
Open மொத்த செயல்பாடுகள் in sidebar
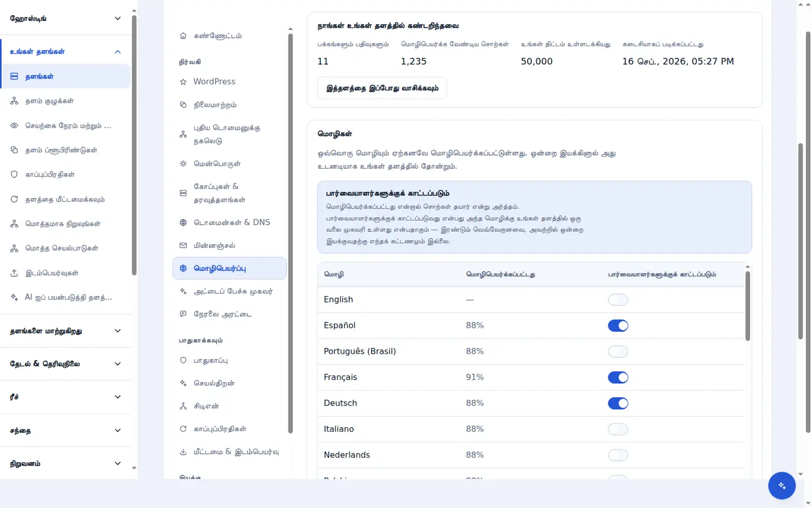65,248
